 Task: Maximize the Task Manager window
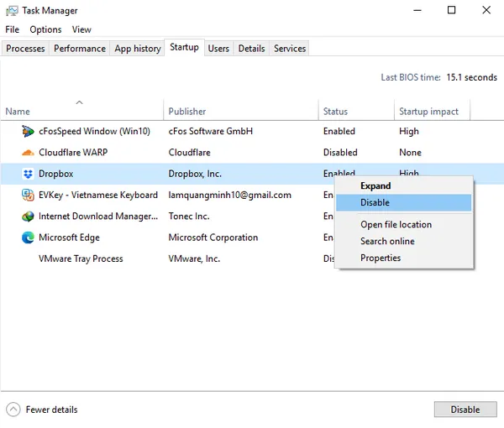[x=451, y=10]
